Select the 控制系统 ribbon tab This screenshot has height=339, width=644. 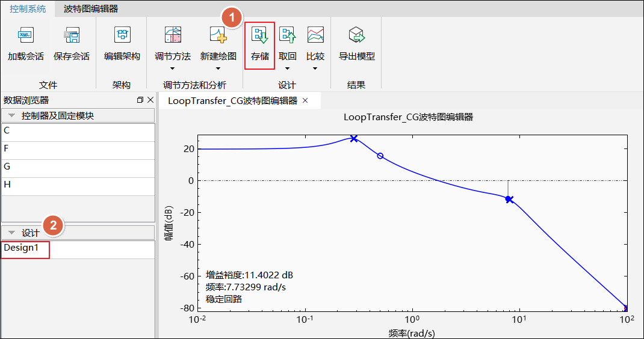point(28,8)
